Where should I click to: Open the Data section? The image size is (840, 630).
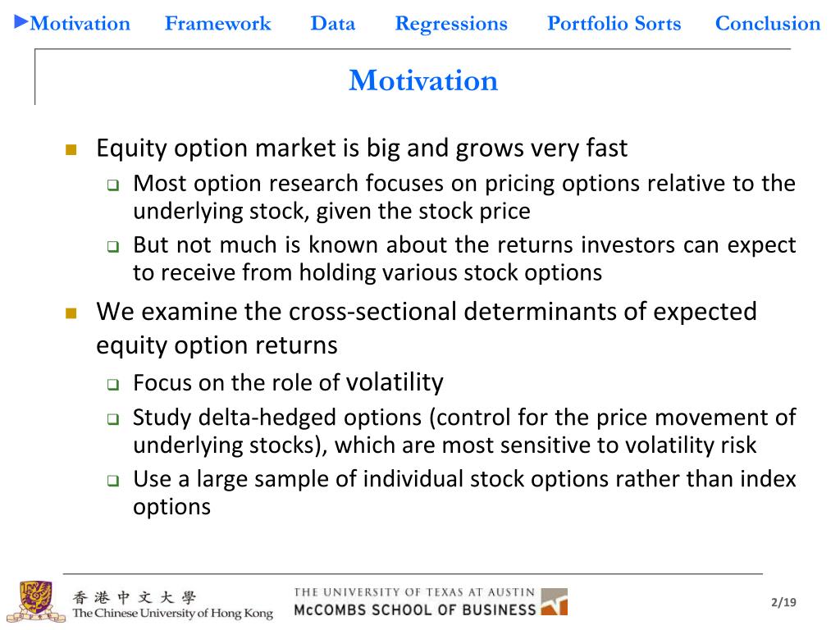[x=332, y=24]
